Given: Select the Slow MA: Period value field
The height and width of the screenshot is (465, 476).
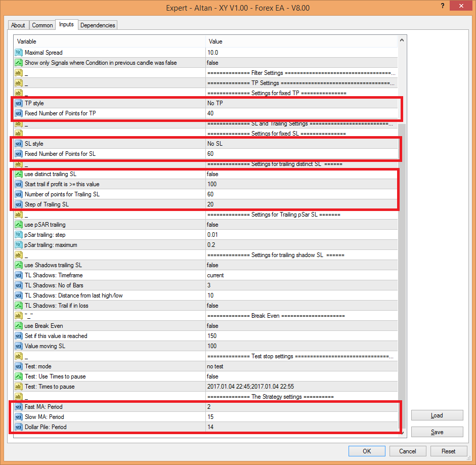Looking at the screenshot, I should (301, 417).
